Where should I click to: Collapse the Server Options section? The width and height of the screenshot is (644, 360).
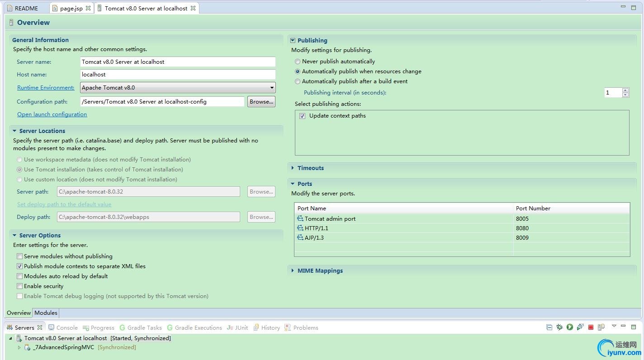coord(14,235)
